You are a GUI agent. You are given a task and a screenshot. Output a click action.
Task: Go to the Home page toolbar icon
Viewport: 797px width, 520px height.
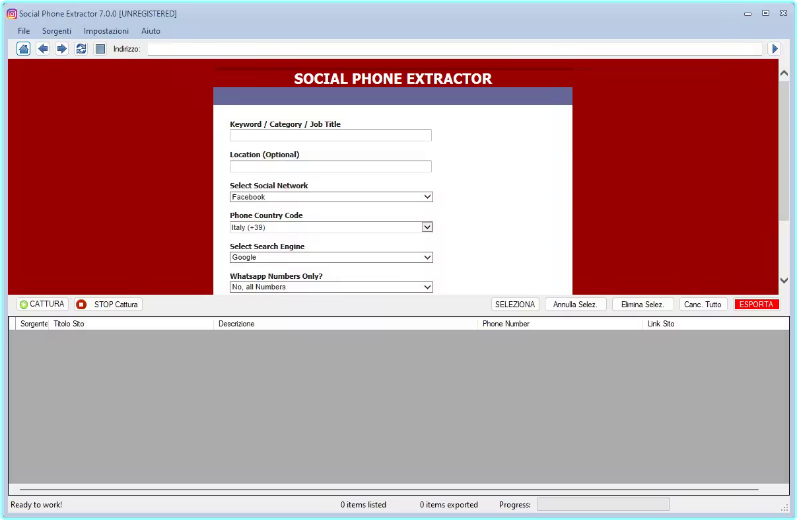click(23, 49)
